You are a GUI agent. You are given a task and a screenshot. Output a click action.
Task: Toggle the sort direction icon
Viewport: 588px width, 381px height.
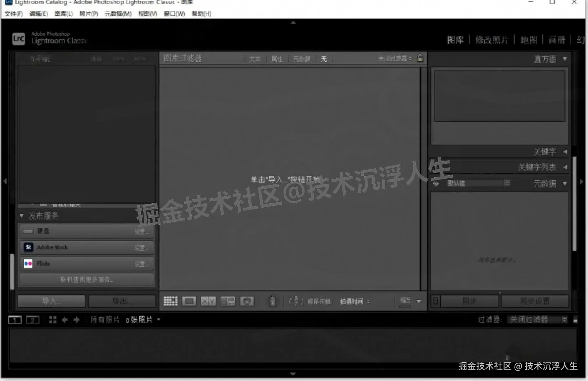pyautogui.click(x=295, y=301)
